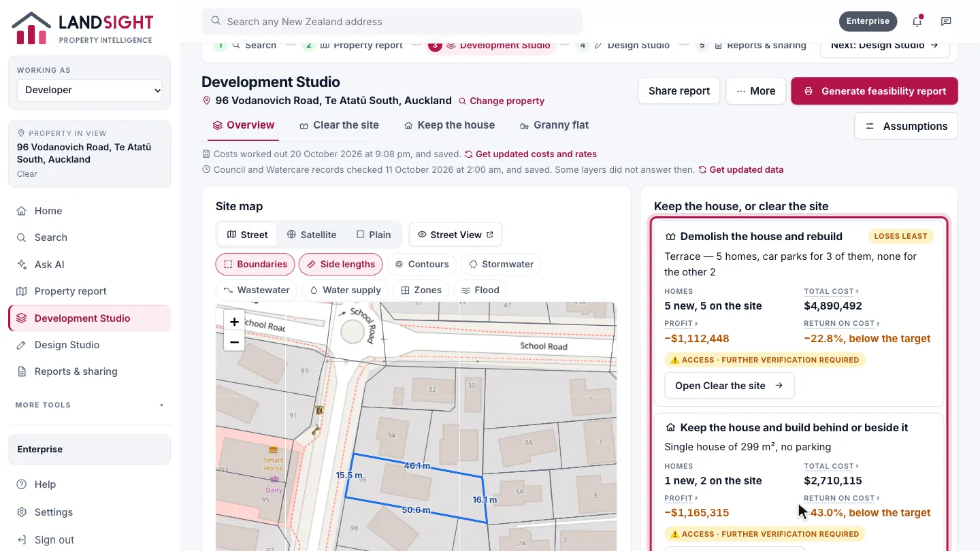The width and height of the screenshot is (980, 551).
Task: Open Property report in sidebar
Action: pos(89,291)
